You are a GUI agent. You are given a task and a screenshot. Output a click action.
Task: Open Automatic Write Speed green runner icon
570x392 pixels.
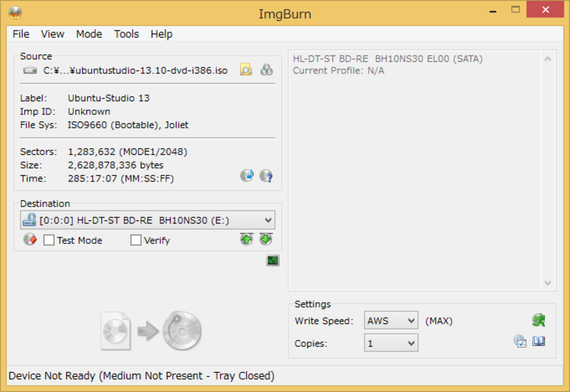coord(539,320)
